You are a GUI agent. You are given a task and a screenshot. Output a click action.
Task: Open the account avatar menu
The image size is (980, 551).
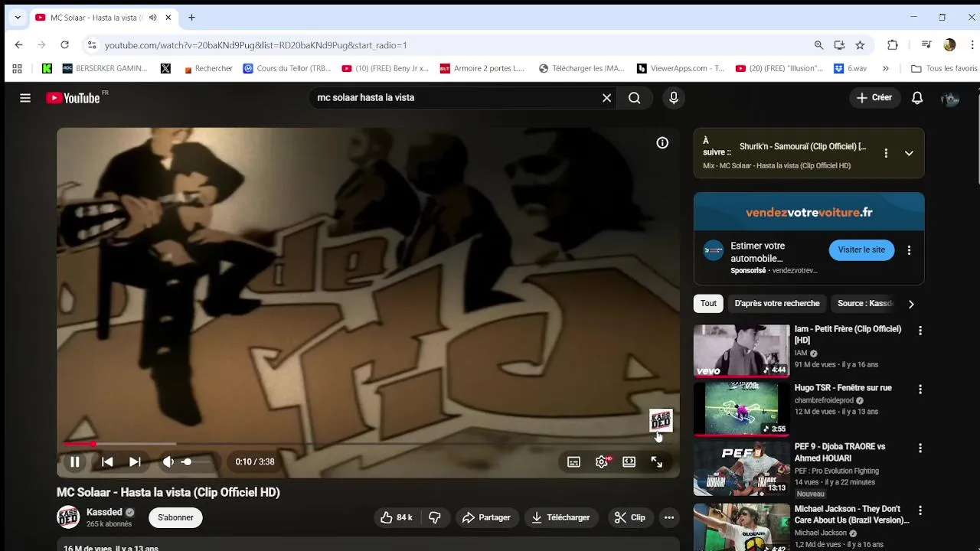pyautogui.click(x=950, y=98)
